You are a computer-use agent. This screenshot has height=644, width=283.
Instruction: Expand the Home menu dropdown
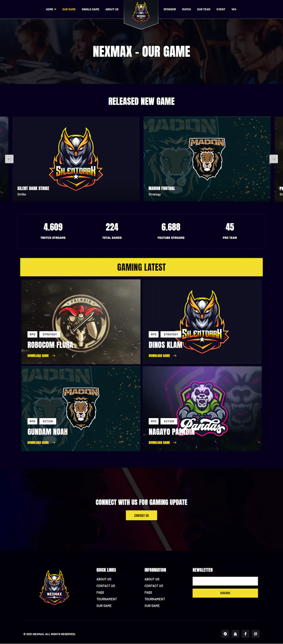click(51, 9)
